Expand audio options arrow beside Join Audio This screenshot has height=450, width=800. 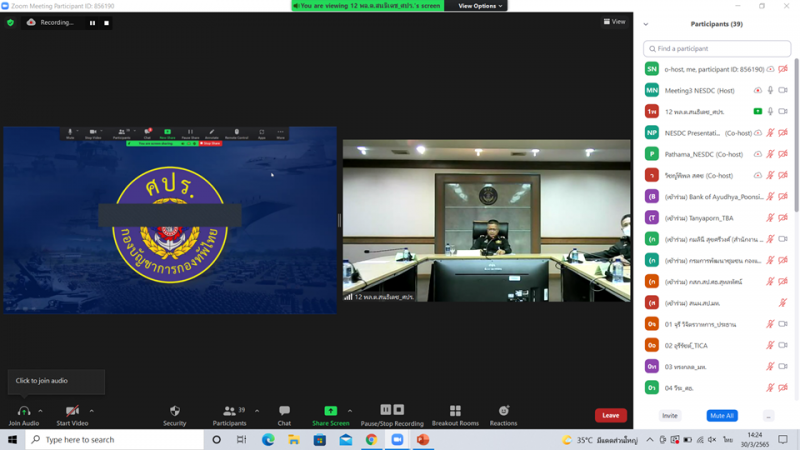[x=40, y=411]
